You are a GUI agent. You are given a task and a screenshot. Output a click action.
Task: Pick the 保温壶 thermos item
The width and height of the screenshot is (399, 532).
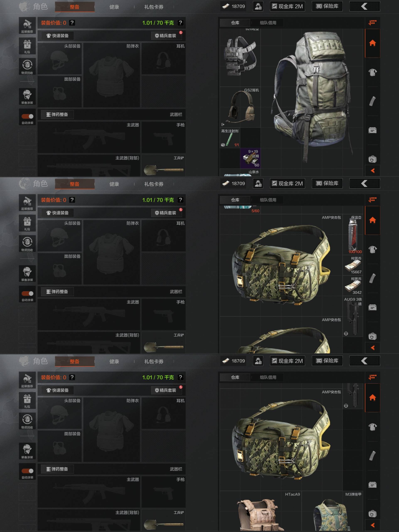tap(353, 235)
